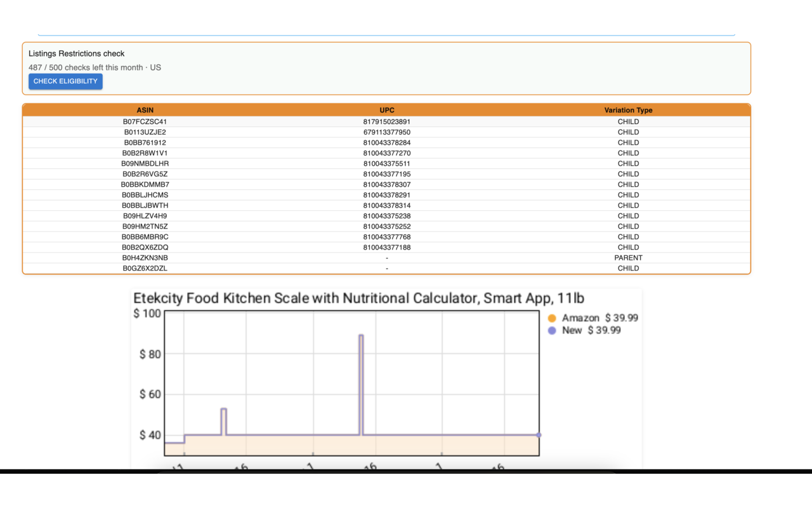Image resolution: width=812 pixels, height=508 pixels.
Task: Select the ASIN column header
Action: [x=145, y=110]
